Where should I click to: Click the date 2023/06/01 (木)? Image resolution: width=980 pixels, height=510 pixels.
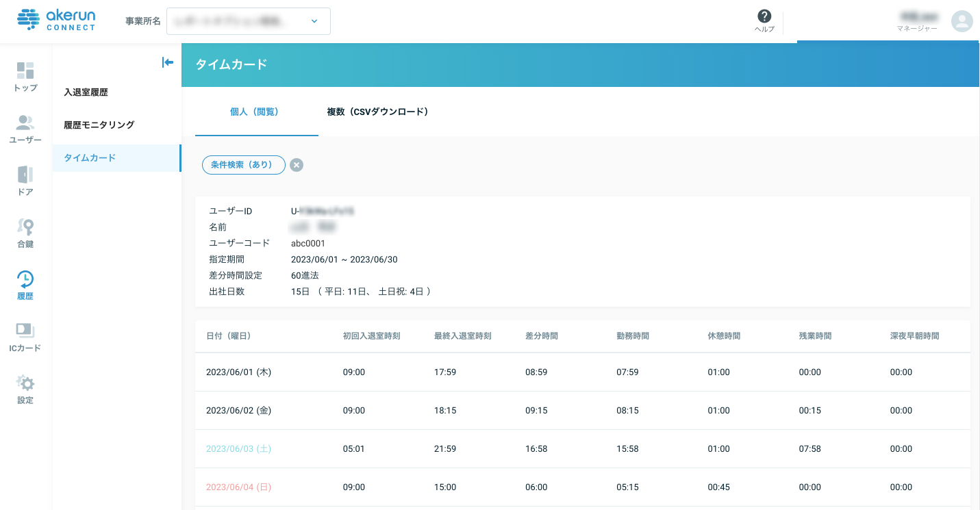tap(239, 372)
